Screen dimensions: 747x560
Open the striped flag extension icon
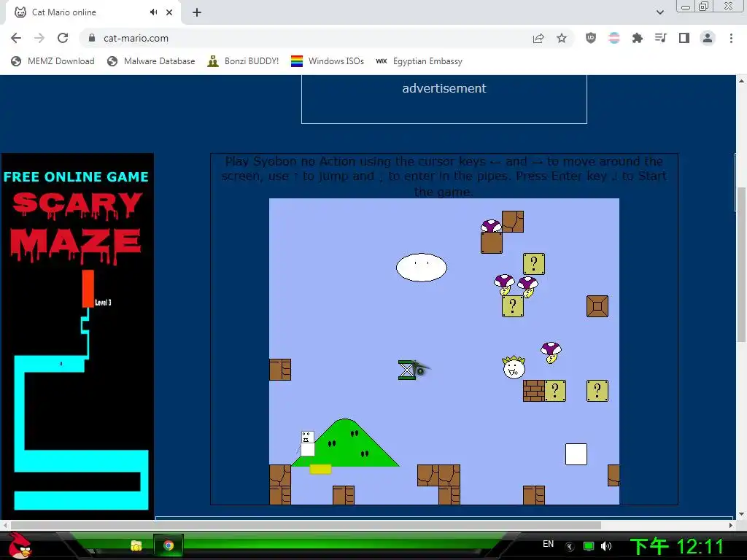point(614,38)
